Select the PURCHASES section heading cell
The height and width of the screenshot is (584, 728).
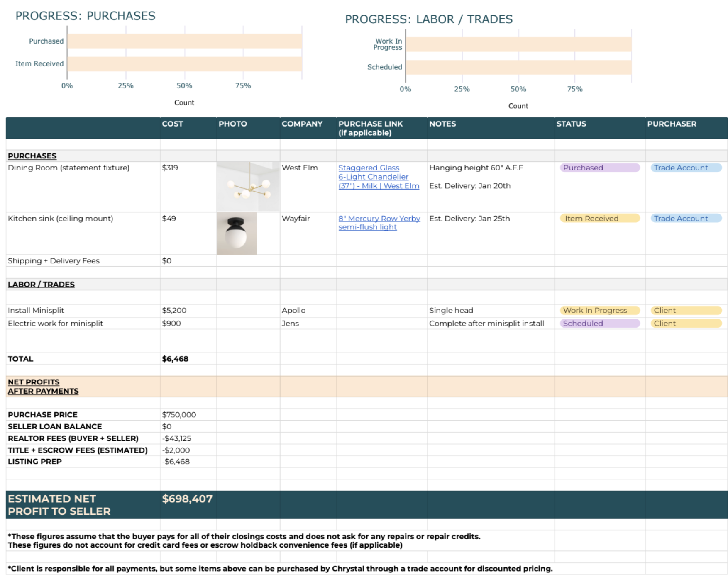(83, 156)
